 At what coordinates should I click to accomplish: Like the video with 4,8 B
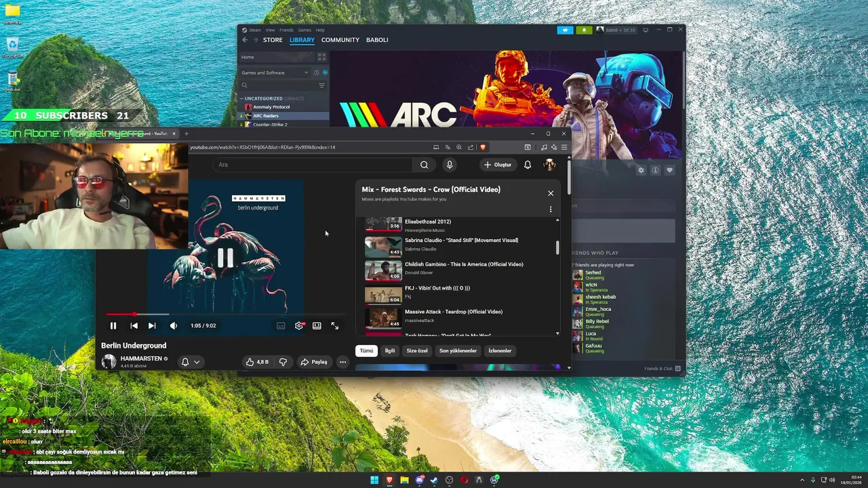257,362
